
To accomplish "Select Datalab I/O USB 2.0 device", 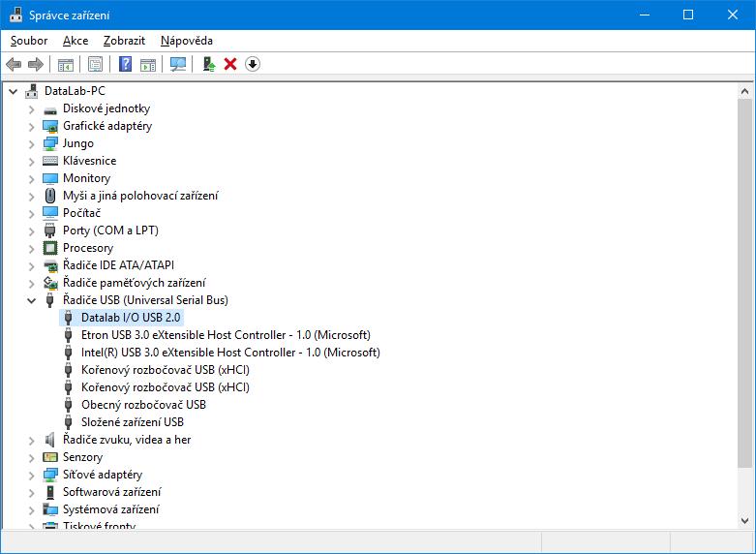I will point(131,318).
